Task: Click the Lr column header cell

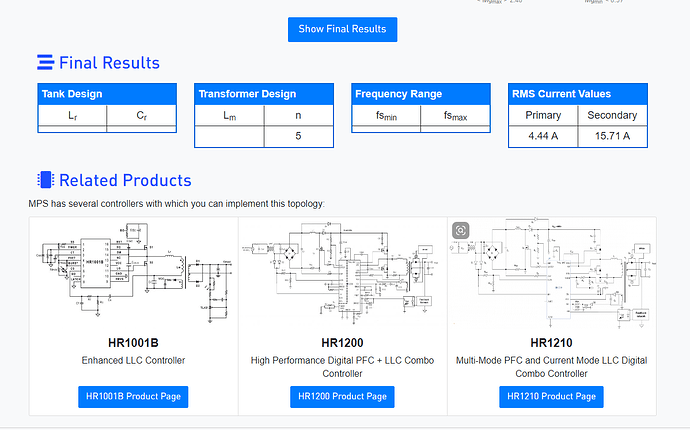Action: click(73, 115)
